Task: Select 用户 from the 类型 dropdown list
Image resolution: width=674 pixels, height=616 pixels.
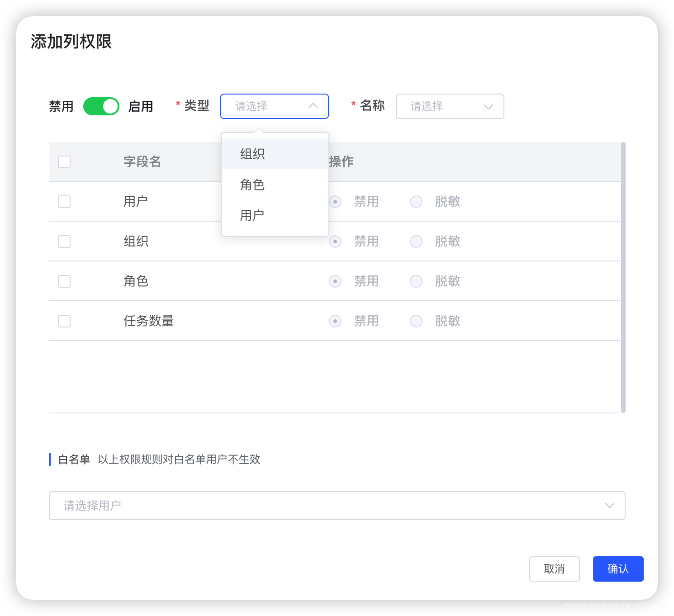Action: 252,214
